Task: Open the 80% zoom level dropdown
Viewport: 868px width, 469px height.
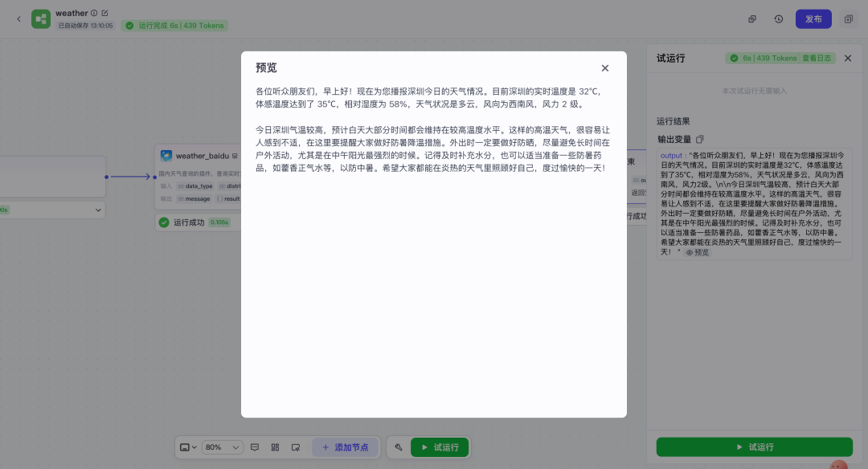Action: click(222, 447)
